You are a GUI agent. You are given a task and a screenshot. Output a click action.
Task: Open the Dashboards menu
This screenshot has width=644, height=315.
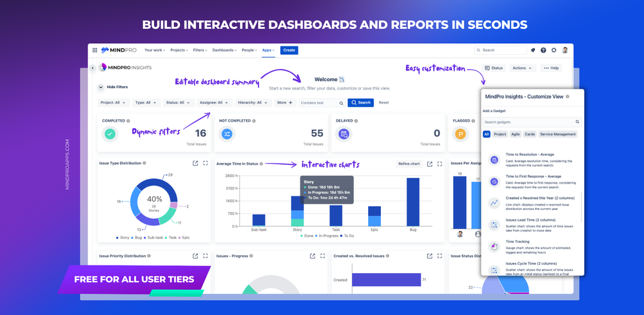[225, 50]
